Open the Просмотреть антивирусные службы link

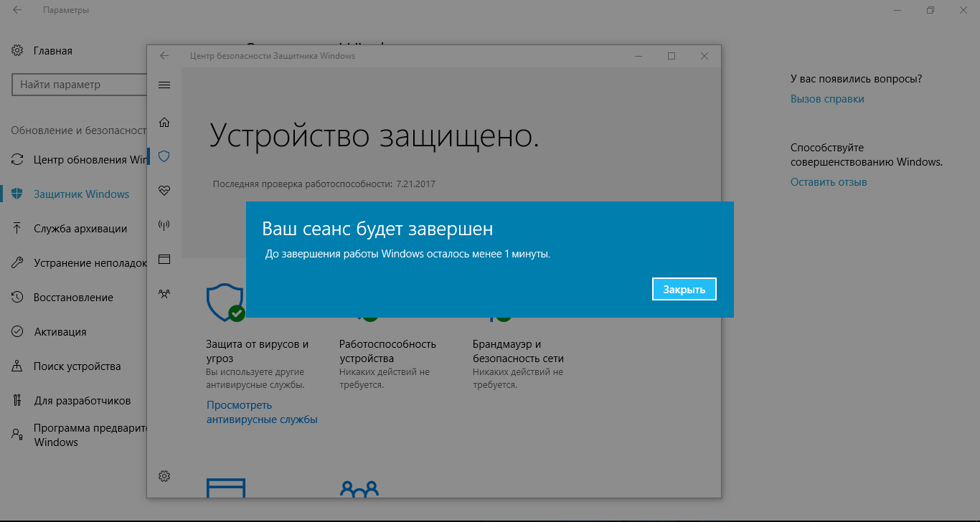point(262,412)
